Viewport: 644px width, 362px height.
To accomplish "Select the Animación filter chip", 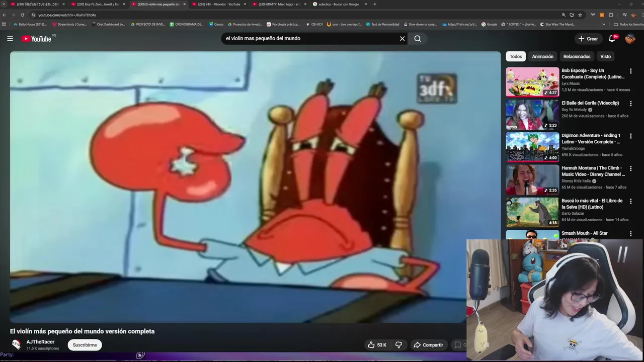I will click(x=542, y=56).
